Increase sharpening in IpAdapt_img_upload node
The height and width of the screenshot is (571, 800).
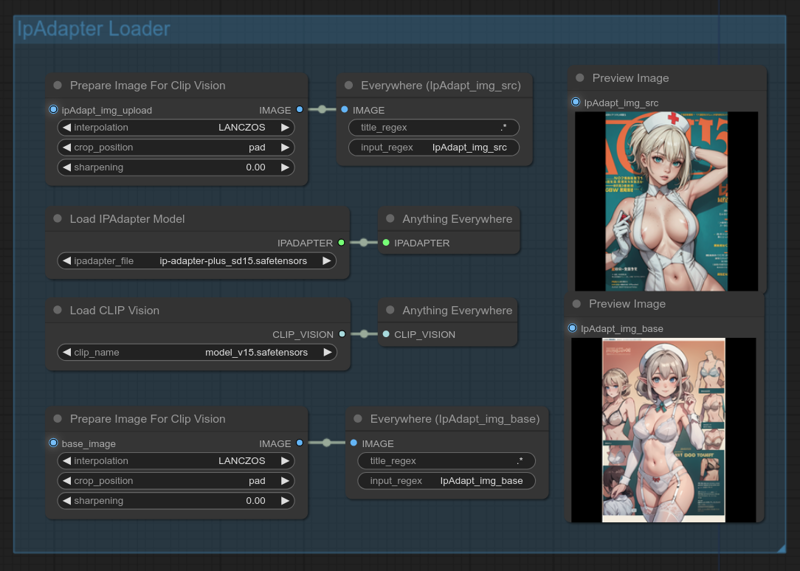click(285, 167)
